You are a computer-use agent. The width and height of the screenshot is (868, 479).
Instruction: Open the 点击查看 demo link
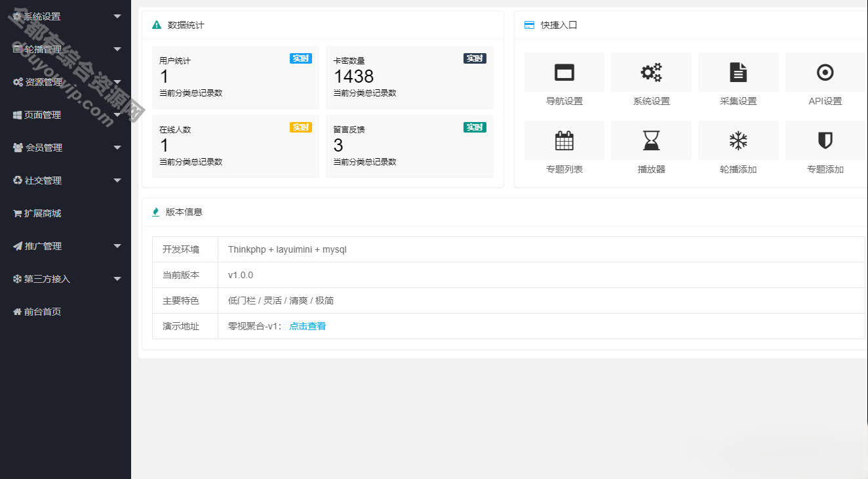[307, 326]
